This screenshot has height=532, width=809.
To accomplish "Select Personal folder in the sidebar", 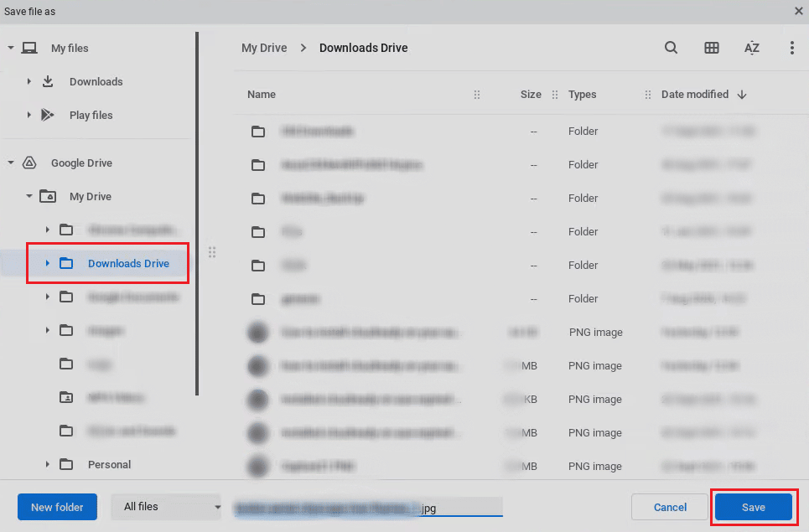I will click(x=109, y=464).
